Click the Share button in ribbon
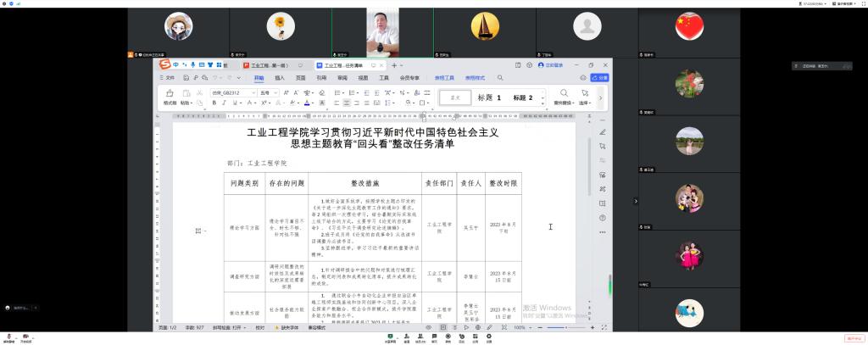This screenshot has height=345, width=868. (x=601, y=77)
